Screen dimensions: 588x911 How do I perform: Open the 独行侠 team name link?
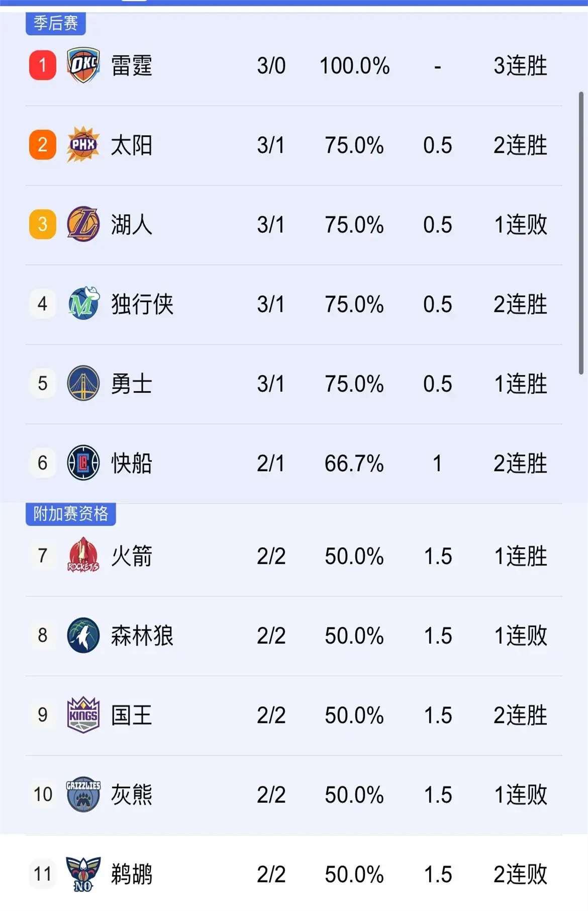coord(142,304)
